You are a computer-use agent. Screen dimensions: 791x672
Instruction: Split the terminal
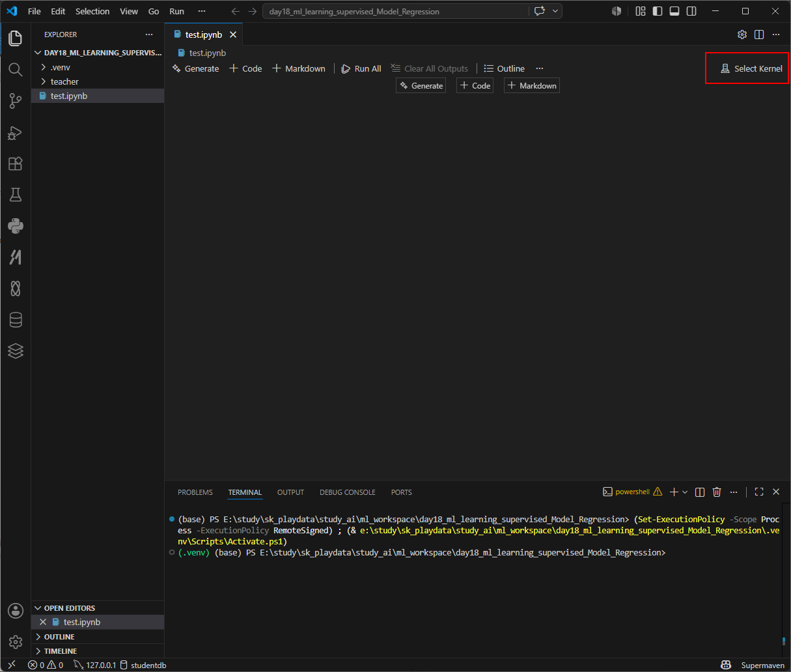(x=700, y=492)
